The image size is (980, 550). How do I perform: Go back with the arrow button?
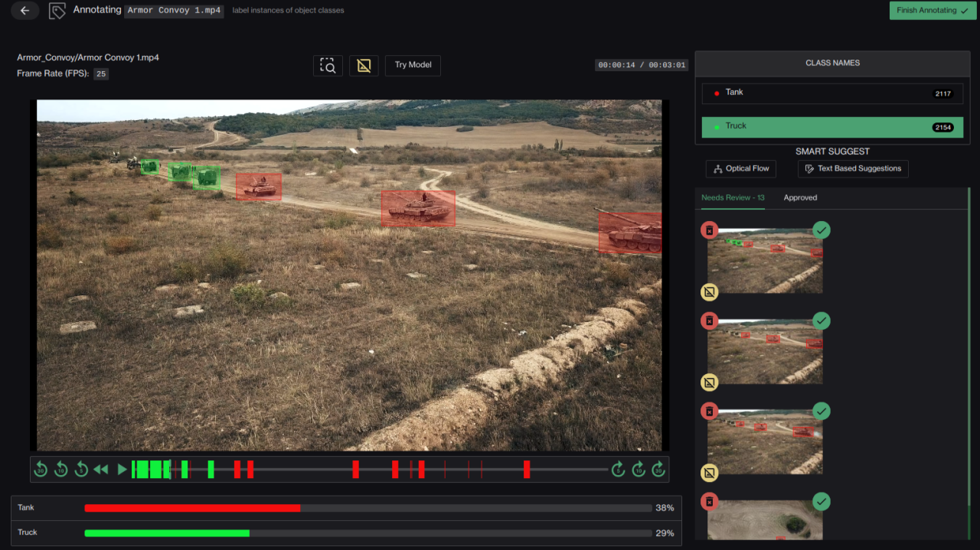coord(25,11)
